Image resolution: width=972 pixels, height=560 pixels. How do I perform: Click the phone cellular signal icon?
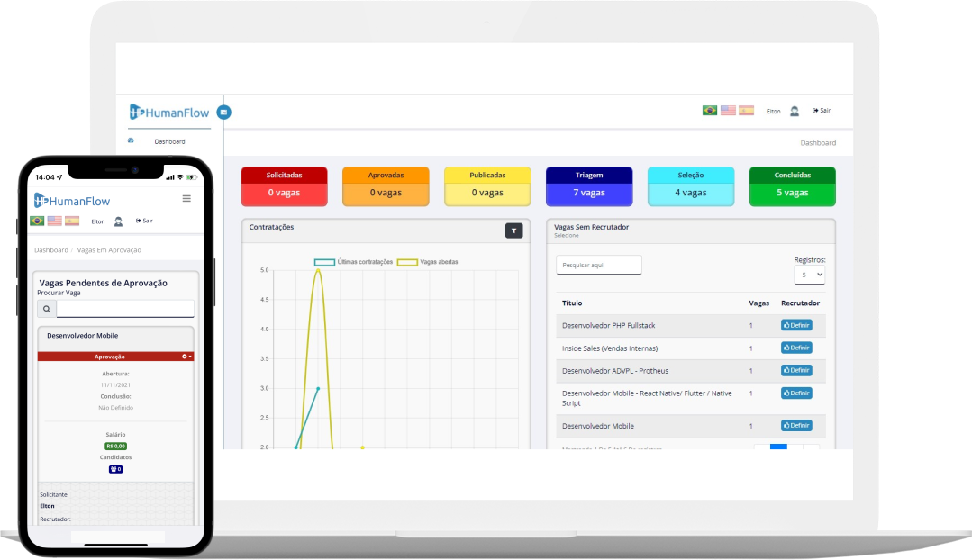coord(170,177)
